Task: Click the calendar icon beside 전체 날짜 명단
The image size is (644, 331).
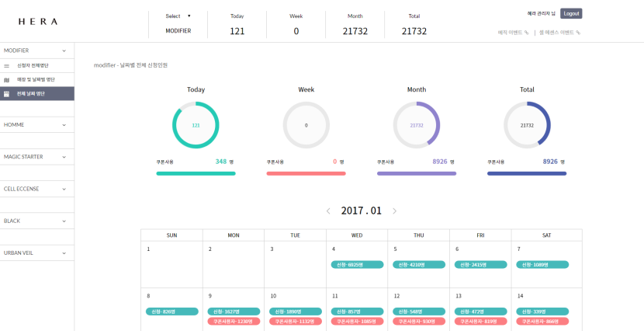Action: point(6,94)
